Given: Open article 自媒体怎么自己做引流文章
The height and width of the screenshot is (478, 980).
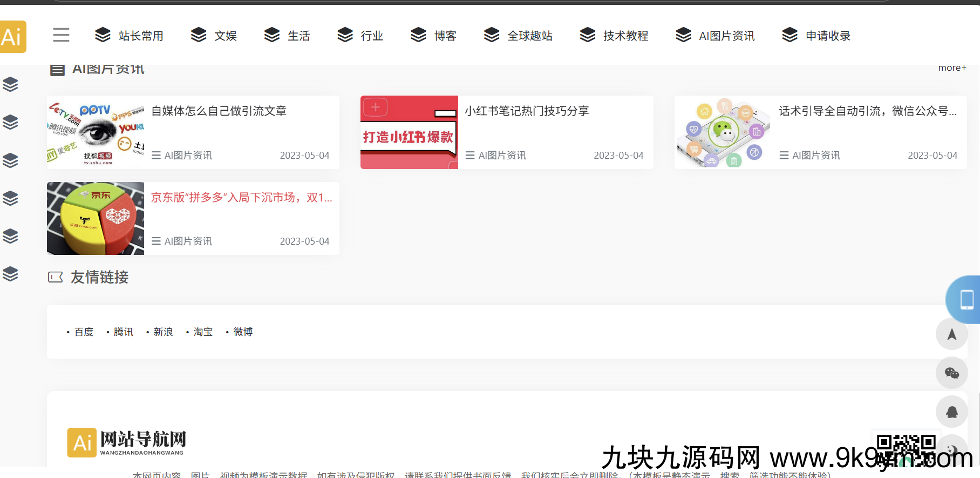Looking at the screenshot, I should [x=219, y=111].
